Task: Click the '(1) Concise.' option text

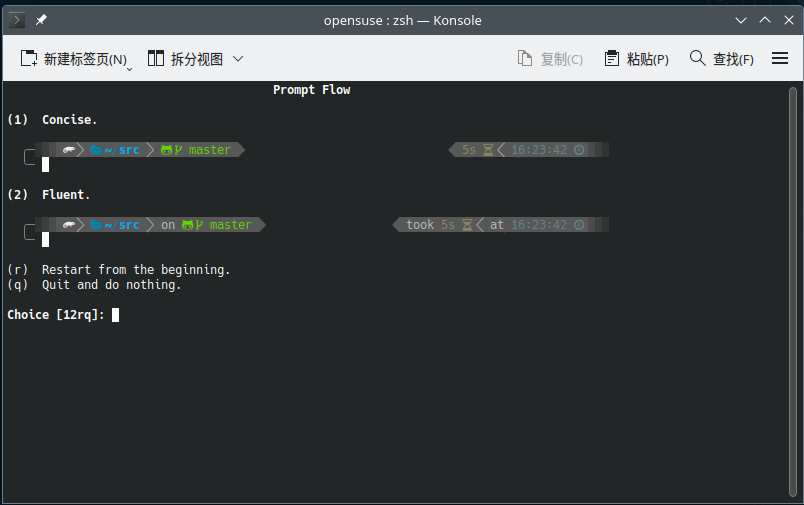Action: [x=52, y=119]
